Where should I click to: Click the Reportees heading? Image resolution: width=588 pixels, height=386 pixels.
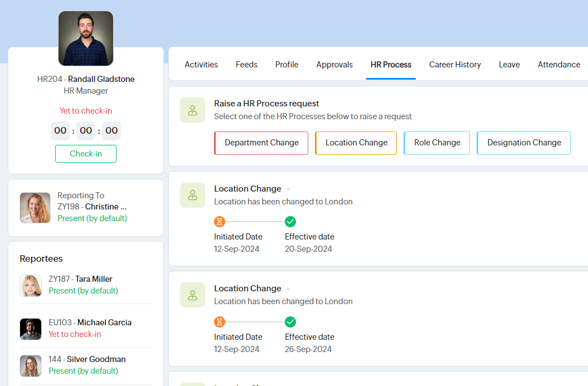coord(41,258)
